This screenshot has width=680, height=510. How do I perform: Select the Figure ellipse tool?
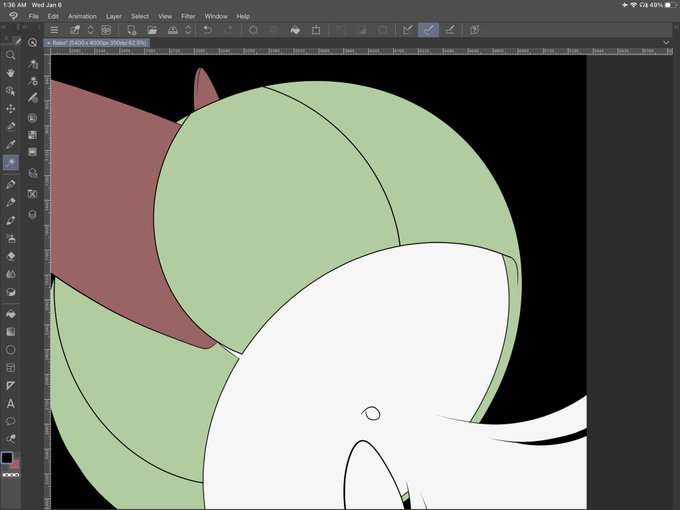coord(10,350)
